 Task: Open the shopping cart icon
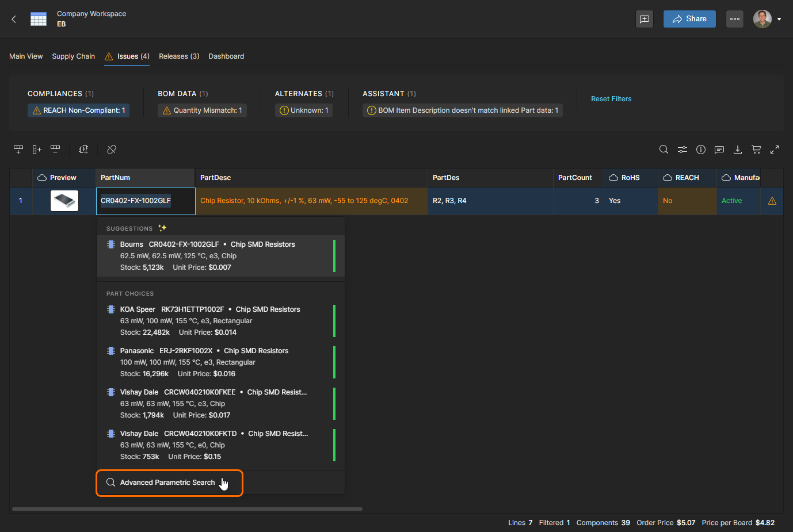point(756,150)
